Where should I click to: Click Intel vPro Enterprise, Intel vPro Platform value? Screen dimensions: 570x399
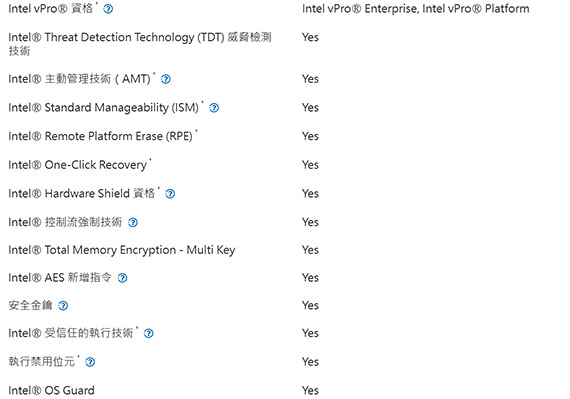(x=416, y=9)
